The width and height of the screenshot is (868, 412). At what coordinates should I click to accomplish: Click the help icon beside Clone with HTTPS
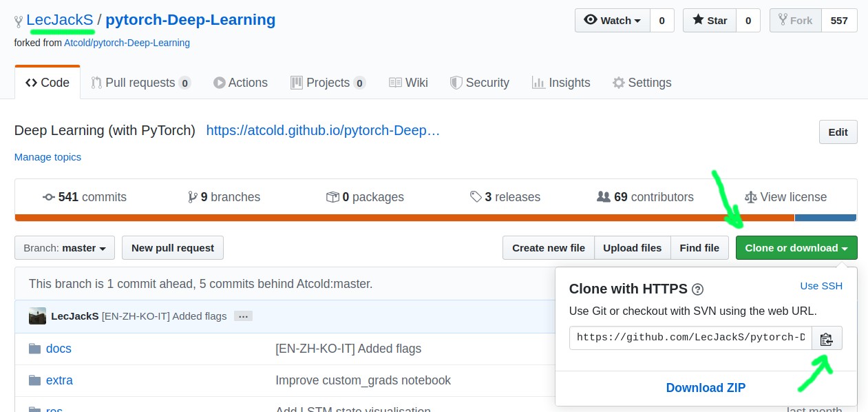pyautogui.click(x=697, y=289)
